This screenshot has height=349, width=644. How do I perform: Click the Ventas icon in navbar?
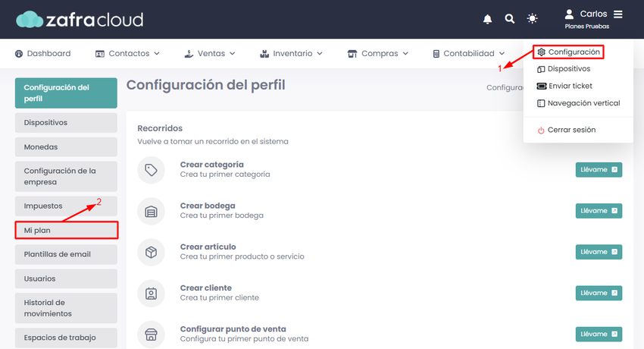(x=189, y=53)
